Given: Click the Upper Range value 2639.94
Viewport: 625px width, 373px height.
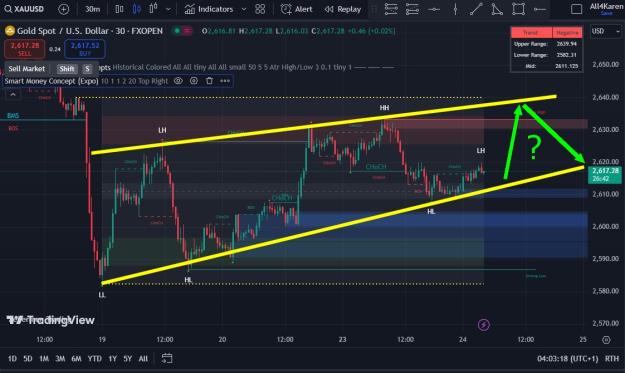Looking at the screenshot, I should tap(566, 44).
